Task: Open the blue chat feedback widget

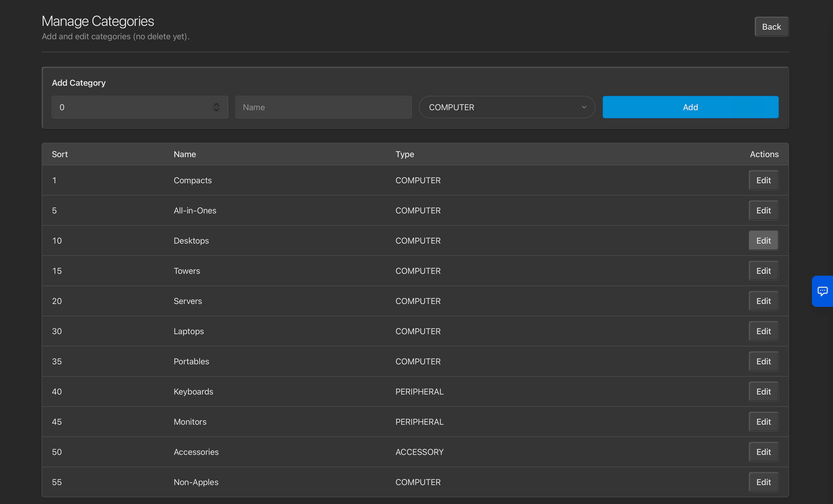Action: click(822, 291)
